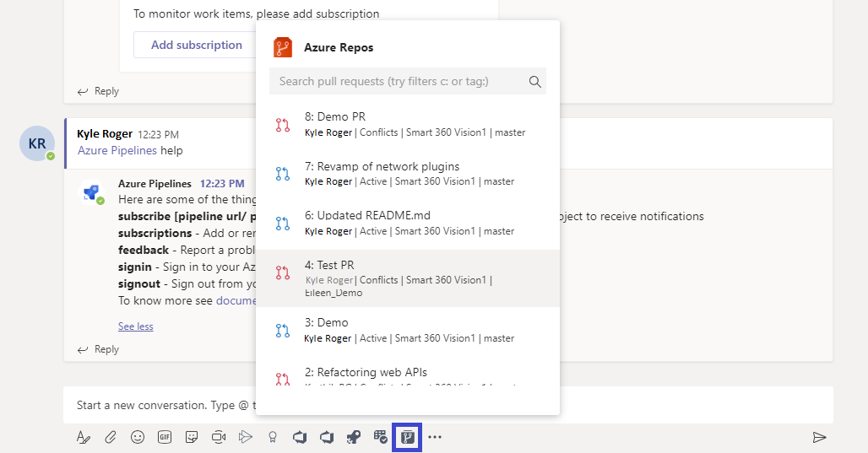Collapse message using See less

click(135, 326)
